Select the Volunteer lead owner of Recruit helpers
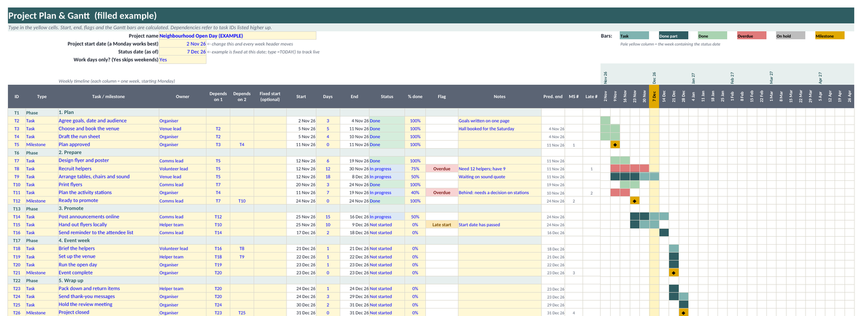Screen dimensions: 868x316 [182, 169]
